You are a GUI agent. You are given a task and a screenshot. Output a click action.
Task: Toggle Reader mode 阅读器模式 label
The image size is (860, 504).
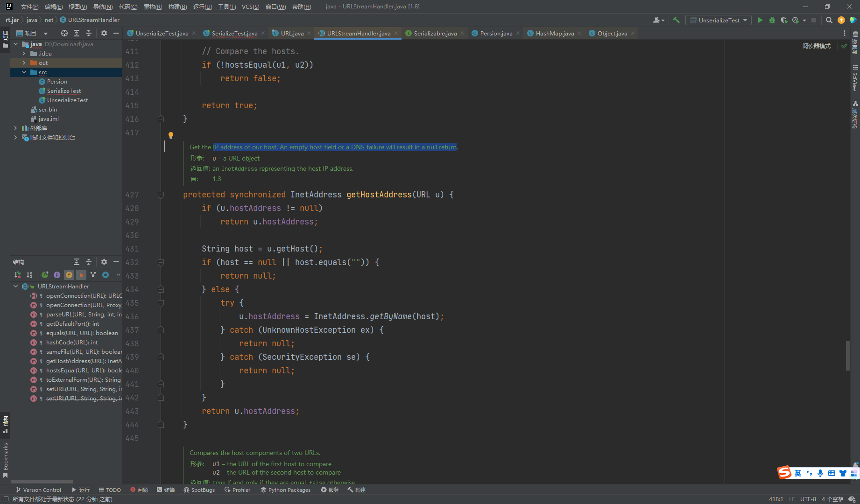817,46
